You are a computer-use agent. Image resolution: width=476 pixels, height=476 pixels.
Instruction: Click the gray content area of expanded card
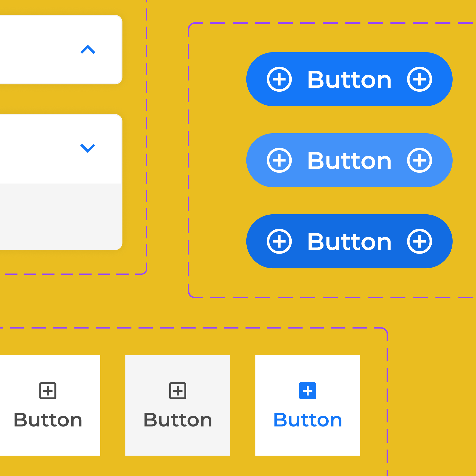[x=59, y=216]
